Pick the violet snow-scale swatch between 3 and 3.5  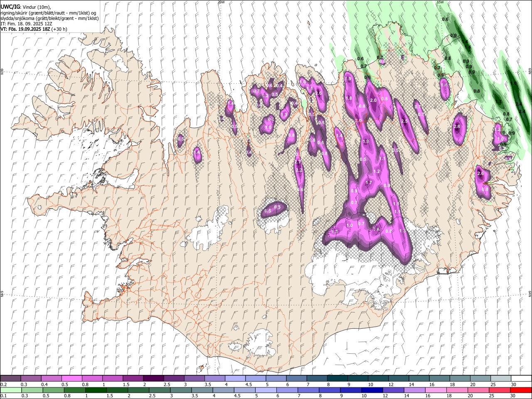pyautogui.click(x=194, y=378)
